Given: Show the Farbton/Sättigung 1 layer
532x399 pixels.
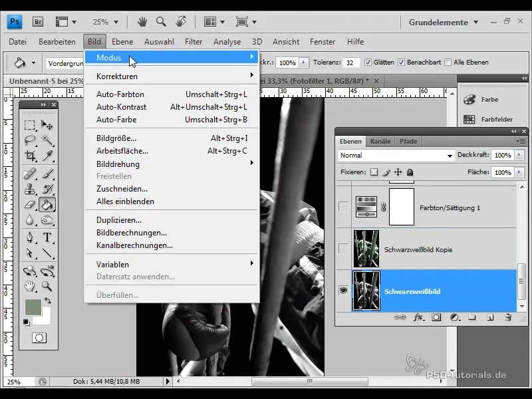Looking at the screenshot, I should [343, 207].
